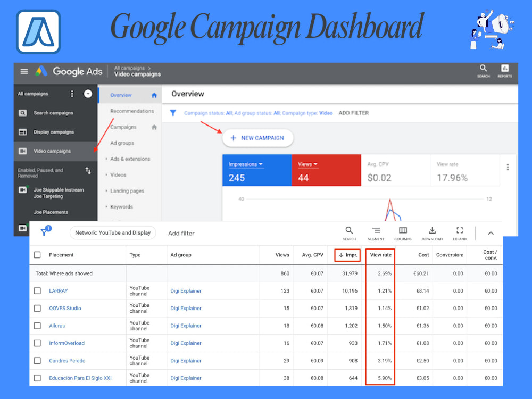Open the QOVES Studio placement link
532x399 pixels.
click(x=65, y=308)
